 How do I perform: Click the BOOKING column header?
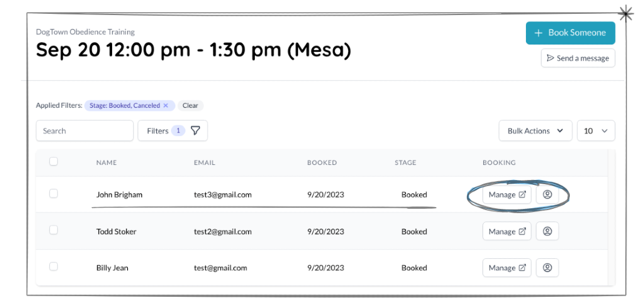(499, 163)
